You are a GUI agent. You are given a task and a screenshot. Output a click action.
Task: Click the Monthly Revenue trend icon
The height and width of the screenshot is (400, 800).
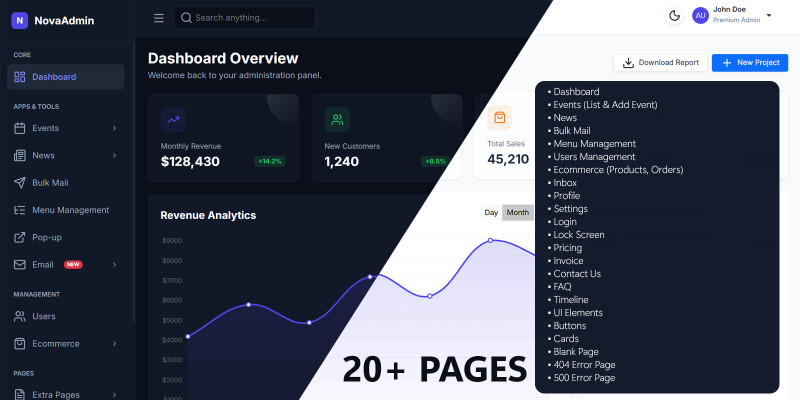pyautogui.click(x=174, y=119)
